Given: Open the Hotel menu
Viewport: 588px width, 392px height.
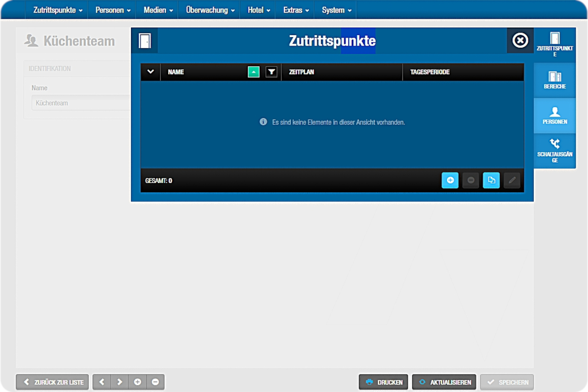Looking at the screenshot, I should tap(258, 10).
